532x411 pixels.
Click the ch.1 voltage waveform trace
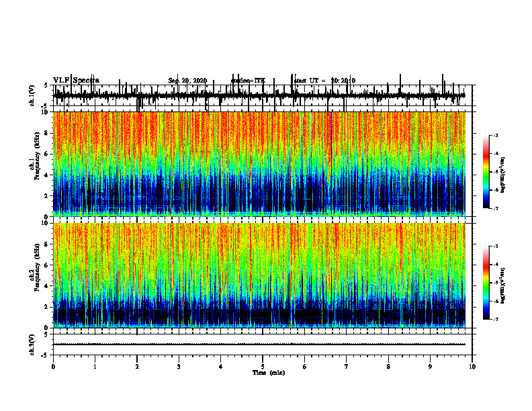coord(259,95)
